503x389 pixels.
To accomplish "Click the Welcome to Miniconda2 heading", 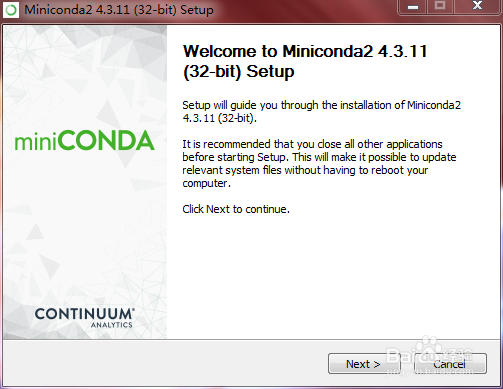I will (x=305, y=61).
